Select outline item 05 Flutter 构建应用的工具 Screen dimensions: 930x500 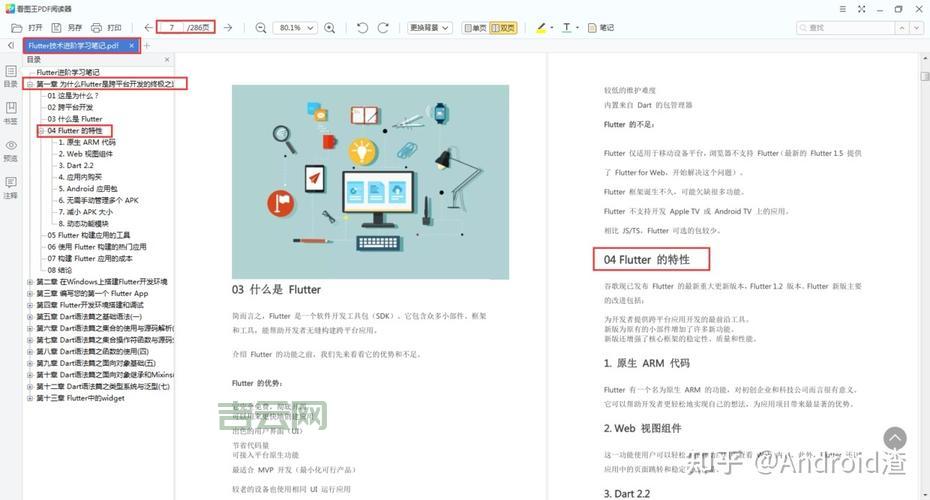[88, 235]
